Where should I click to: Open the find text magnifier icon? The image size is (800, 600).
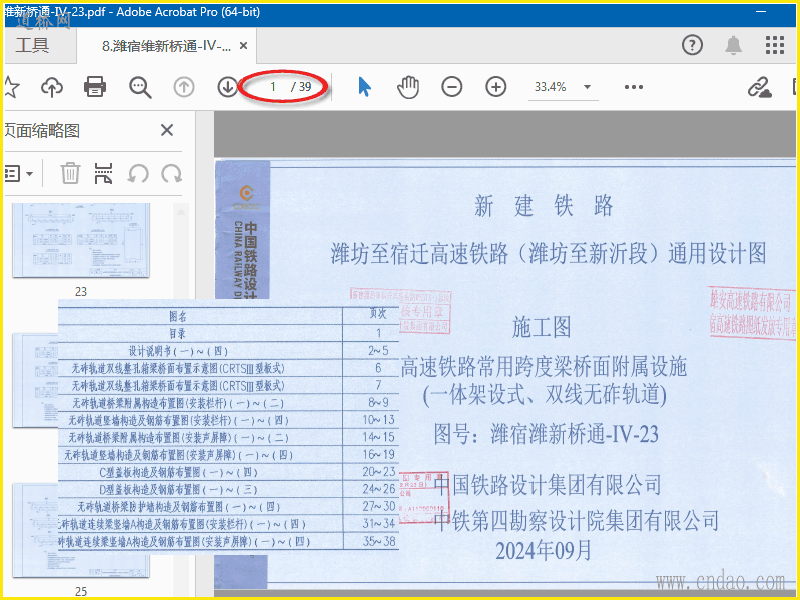[140, 87]
